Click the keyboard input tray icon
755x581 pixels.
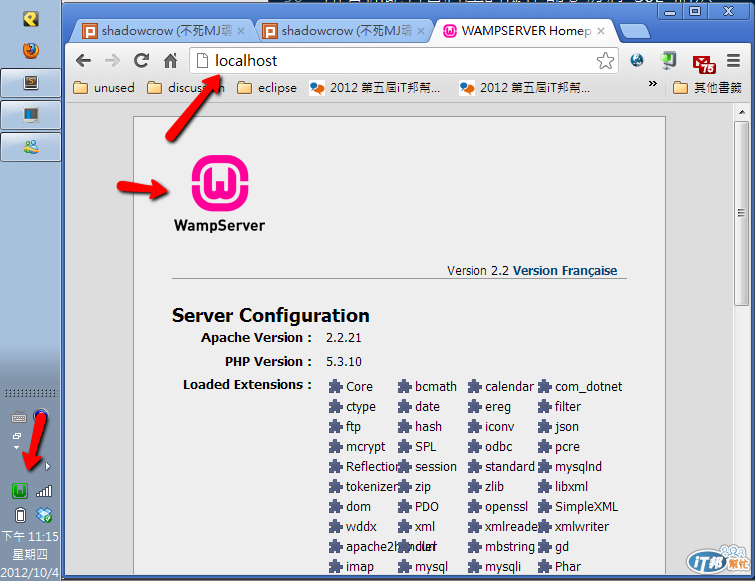(x=19, y=417)
